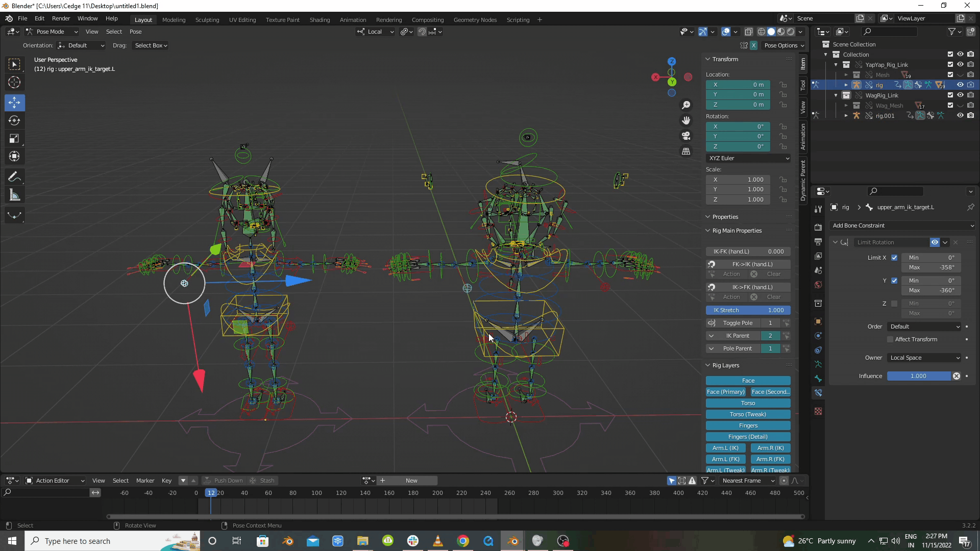The width and height of the screenshot is (980, 551).
Task: Click the Torso rig layer button
Action: [748, 403]
